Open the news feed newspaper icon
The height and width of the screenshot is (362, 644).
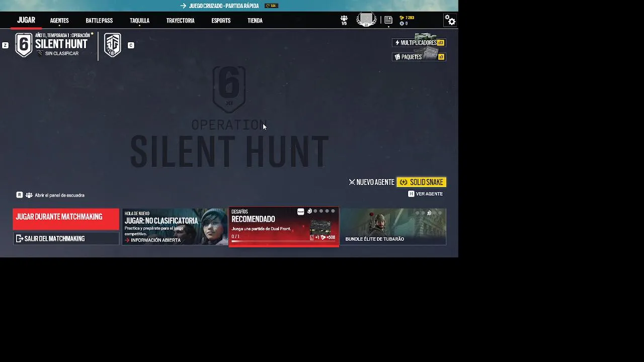[x=388, y=20]
